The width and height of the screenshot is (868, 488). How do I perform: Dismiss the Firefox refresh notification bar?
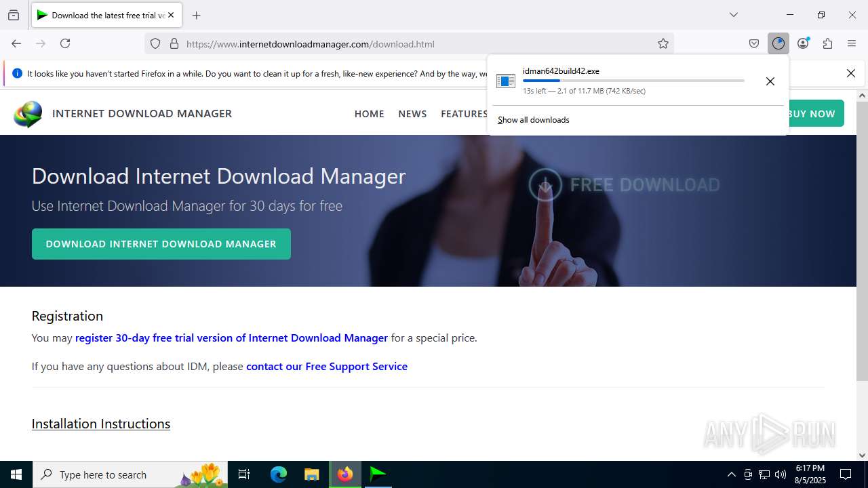(x=851, y=73)
